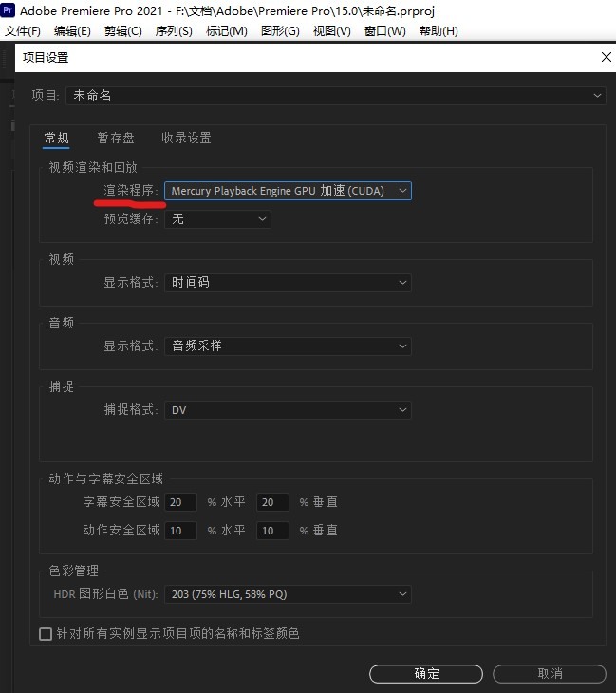616x693 pixels.
Task: Switch to the 常规 tab
Action: click(57, 139)
